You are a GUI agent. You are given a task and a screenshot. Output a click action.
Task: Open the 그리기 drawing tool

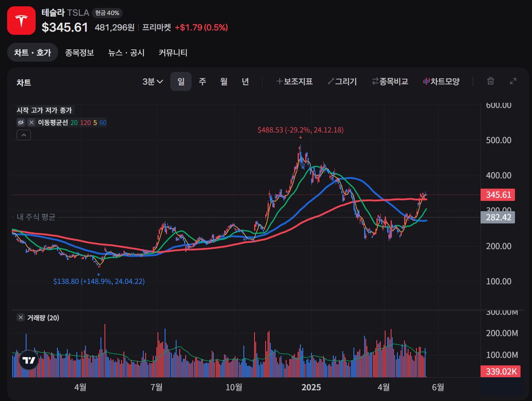[x=342, y=81]
